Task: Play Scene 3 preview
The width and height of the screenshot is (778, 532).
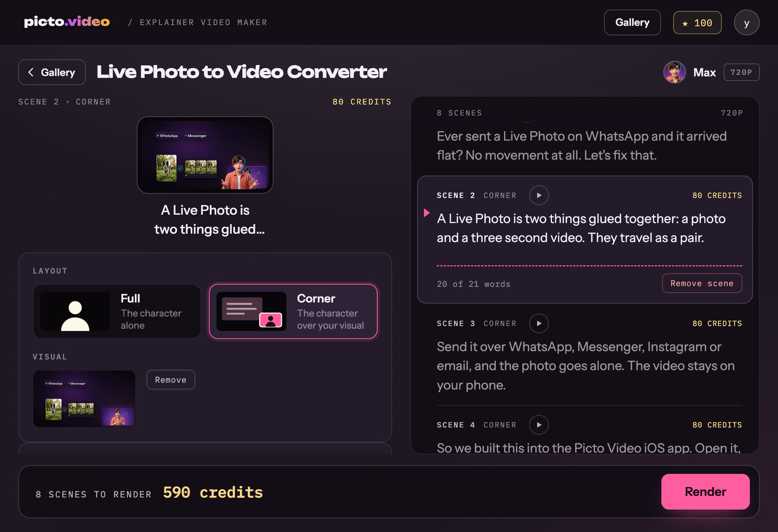Action: 539,323
